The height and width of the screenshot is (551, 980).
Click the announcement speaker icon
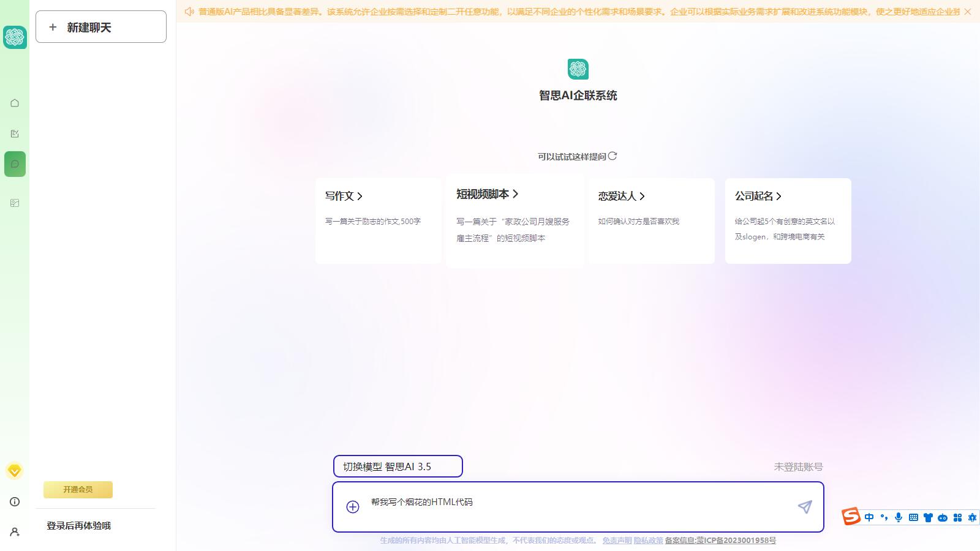coord(189,12)
